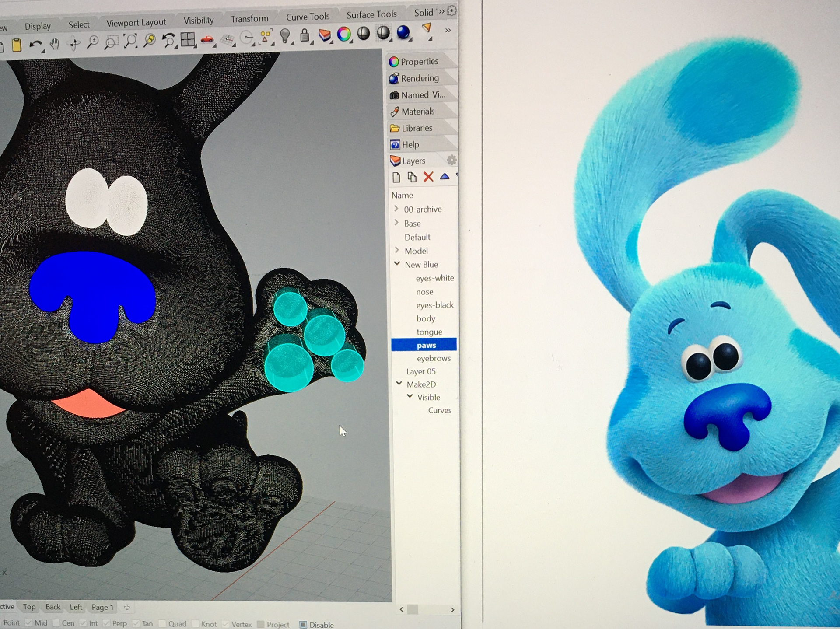Click the red car toolbar icon

(x=207, y=39)
